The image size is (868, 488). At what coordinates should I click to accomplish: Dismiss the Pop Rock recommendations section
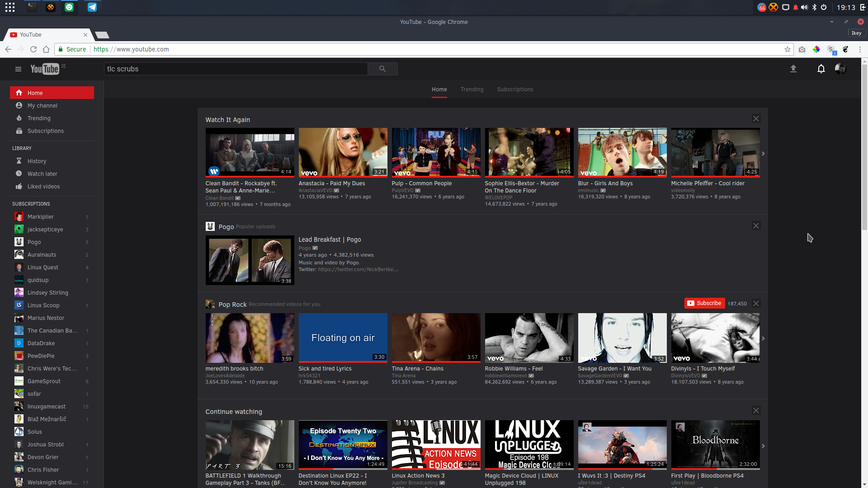click(756, 304)
